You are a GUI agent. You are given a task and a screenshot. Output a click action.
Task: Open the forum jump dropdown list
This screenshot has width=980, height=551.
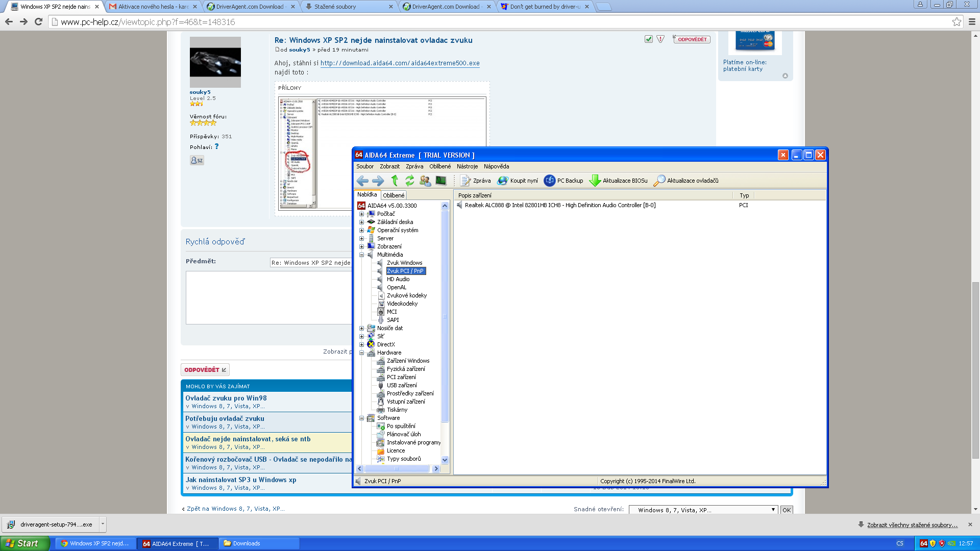tap(703, 510)
